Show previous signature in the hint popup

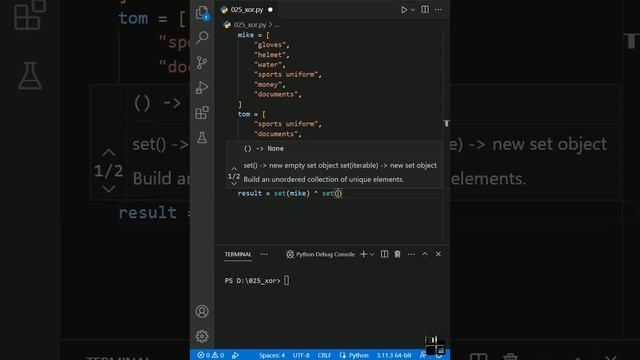pos(234,169)
